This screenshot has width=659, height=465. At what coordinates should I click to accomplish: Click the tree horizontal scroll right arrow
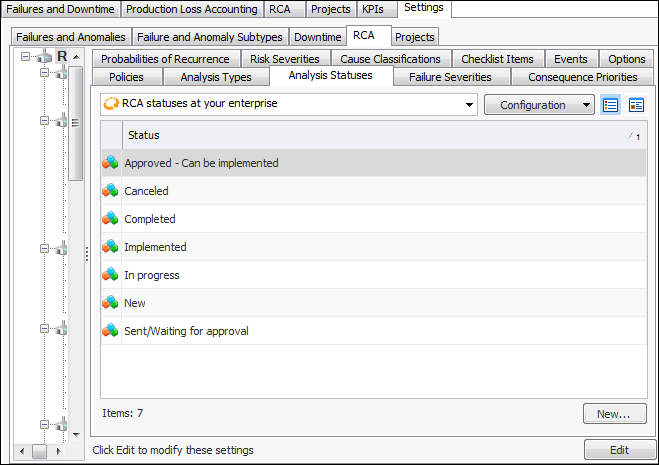click(x=58, y=451)
